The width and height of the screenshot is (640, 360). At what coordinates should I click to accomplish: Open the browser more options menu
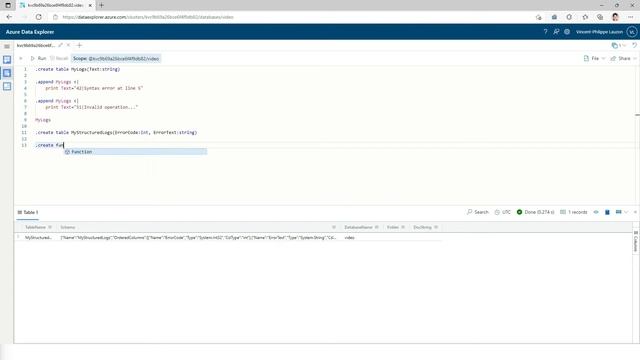631,17
